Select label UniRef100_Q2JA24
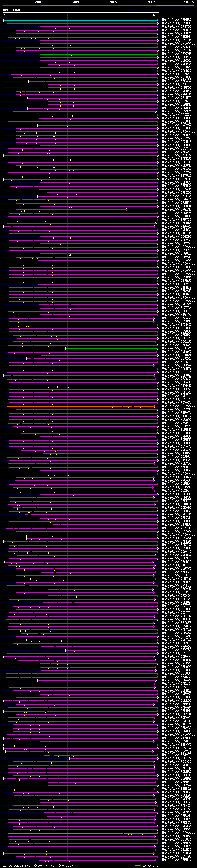Image resolution: width=197 pixels, height=868 pixels. point(176,355)
